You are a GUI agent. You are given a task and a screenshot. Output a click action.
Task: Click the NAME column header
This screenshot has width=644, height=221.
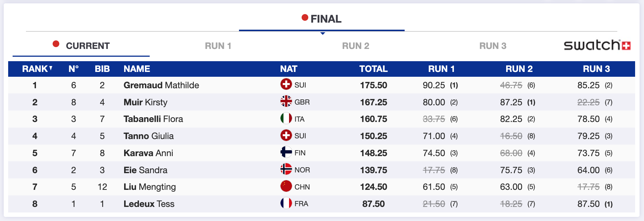tap(137, 69)
